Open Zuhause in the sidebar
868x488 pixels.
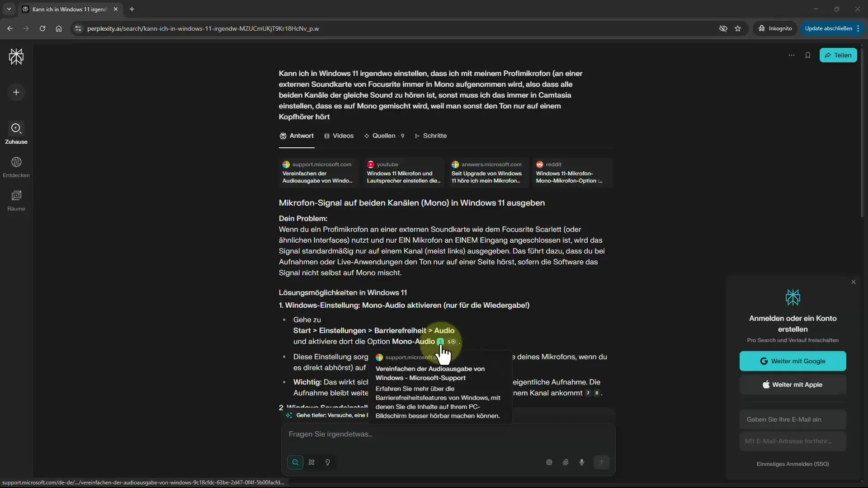tap(16, 133)
